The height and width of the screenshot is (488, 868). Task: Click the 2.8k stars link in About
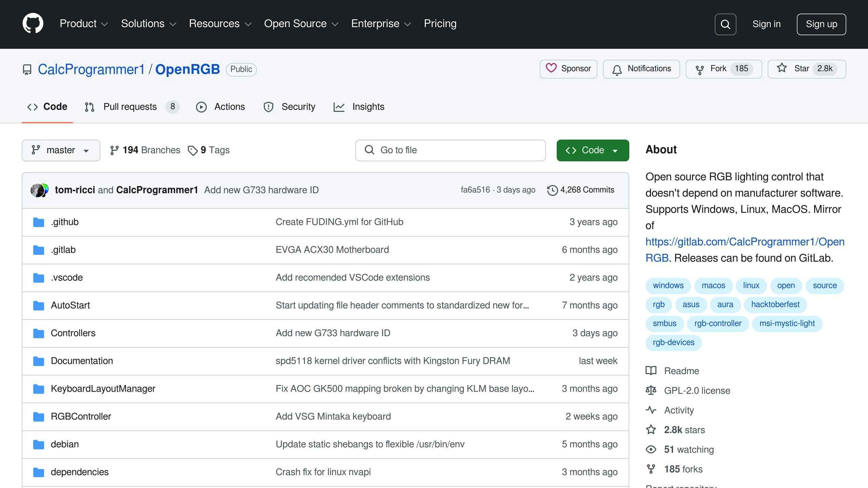pos(684,430)
